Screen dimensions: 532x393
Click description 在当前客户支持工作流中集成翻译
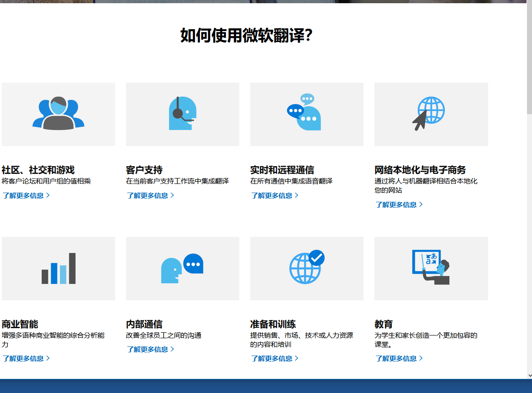(x=178, y=181)
